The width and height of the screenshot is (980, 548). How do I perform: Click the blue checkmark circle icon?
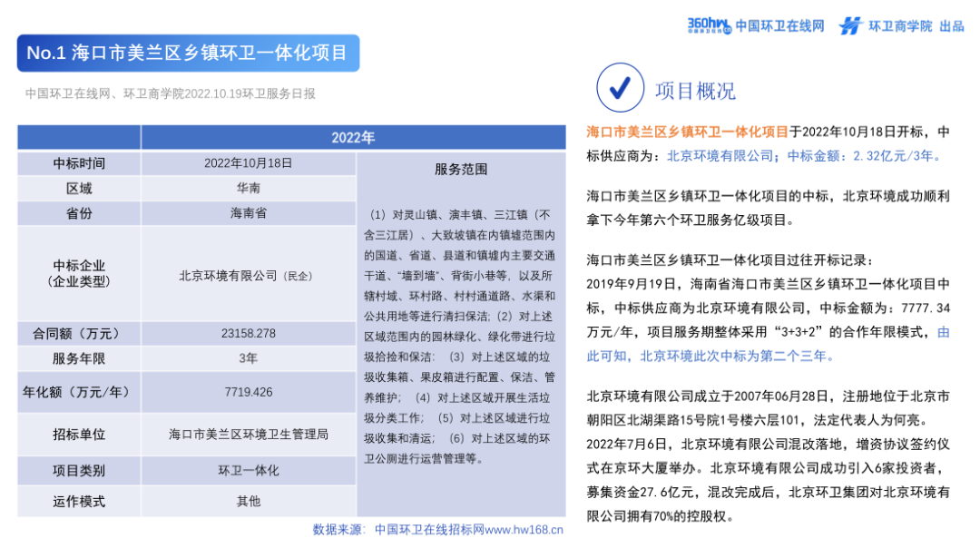coord(620,87)
